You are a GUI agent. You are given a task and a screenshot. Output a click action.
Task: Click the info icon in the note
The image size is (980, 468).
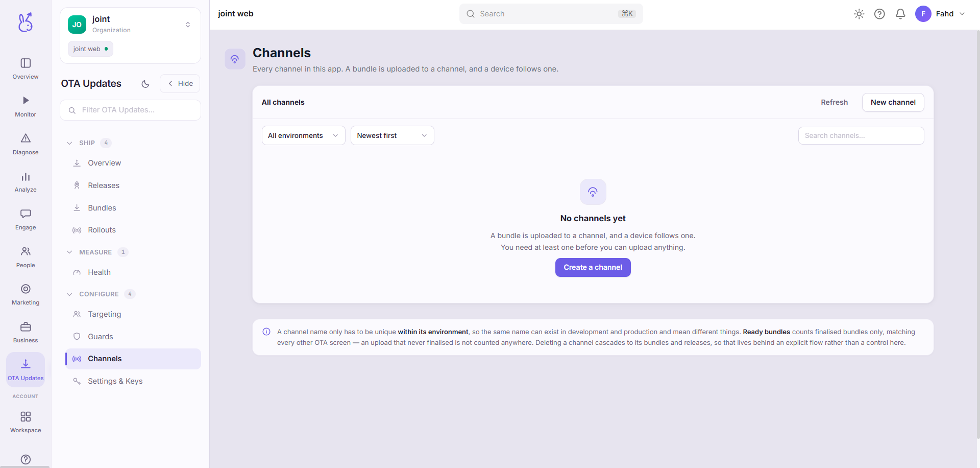pos(266,332)
